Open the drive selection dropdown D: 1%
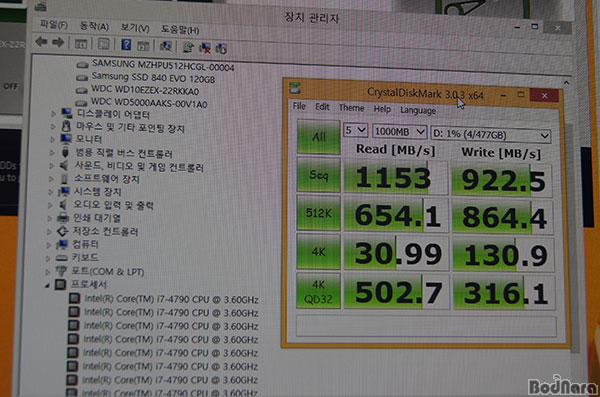 tap(491, 135)
